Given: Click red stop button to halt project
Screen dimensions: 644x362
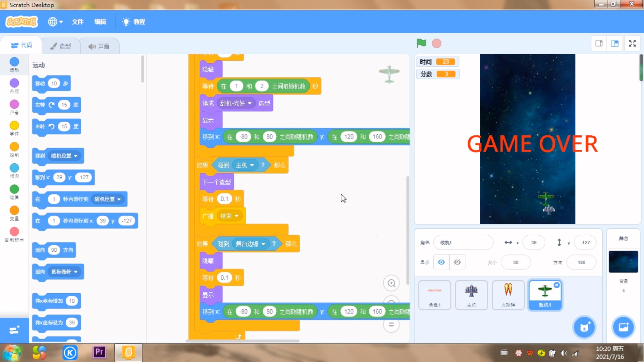Looking at the screenshot, I should pos(436,43).
